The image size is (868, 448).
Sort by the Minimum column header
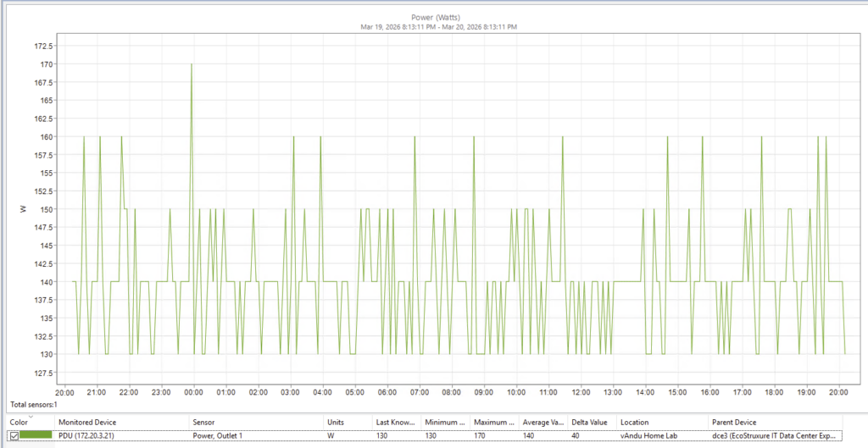pyautogui.click(x=445, y=422)
